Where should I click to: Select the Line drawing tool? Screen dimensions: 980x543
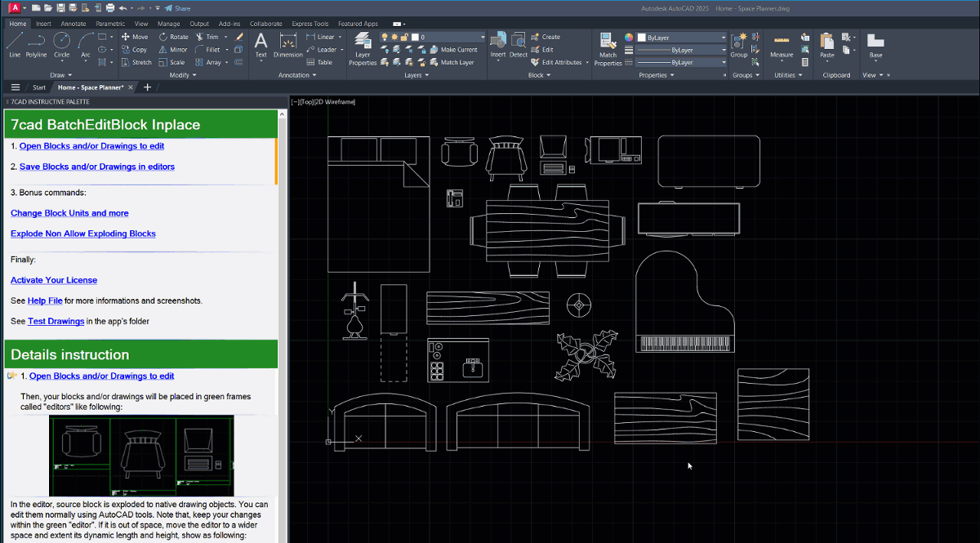coord(15,43)
